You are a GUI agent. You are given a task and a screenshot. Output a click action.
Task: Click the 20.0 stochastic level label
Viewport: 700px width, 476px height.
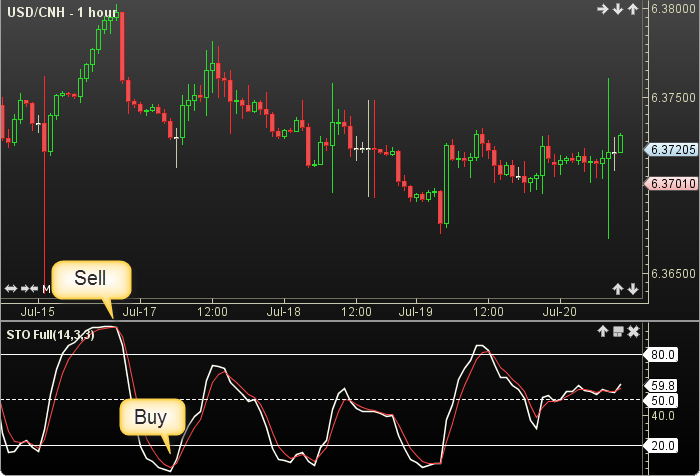662,446
